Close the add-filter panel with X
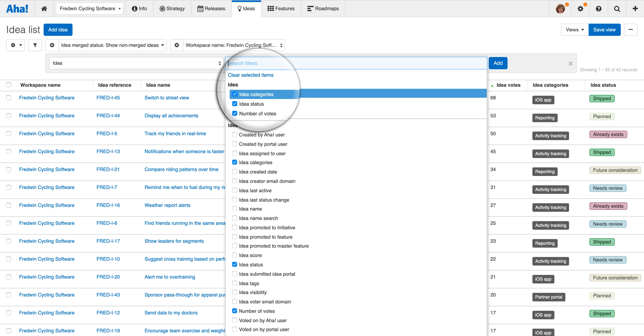644x336 pixels. [x=571, y=64]
